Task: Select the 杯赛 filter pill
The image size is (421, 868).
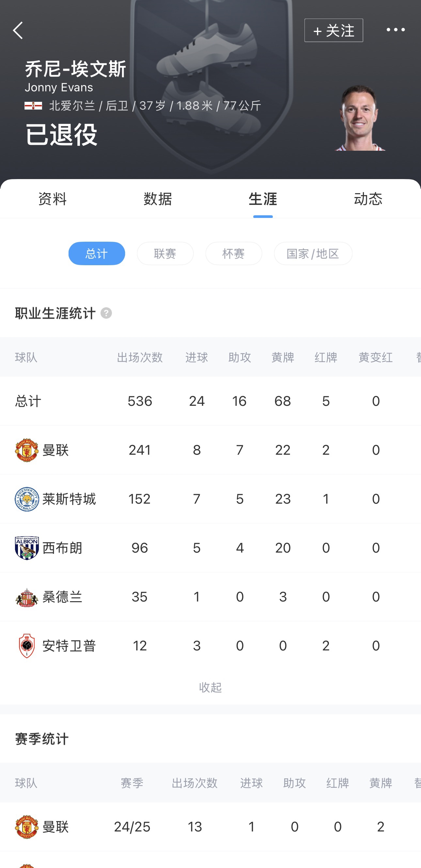Action: click(x=234, y=253)
